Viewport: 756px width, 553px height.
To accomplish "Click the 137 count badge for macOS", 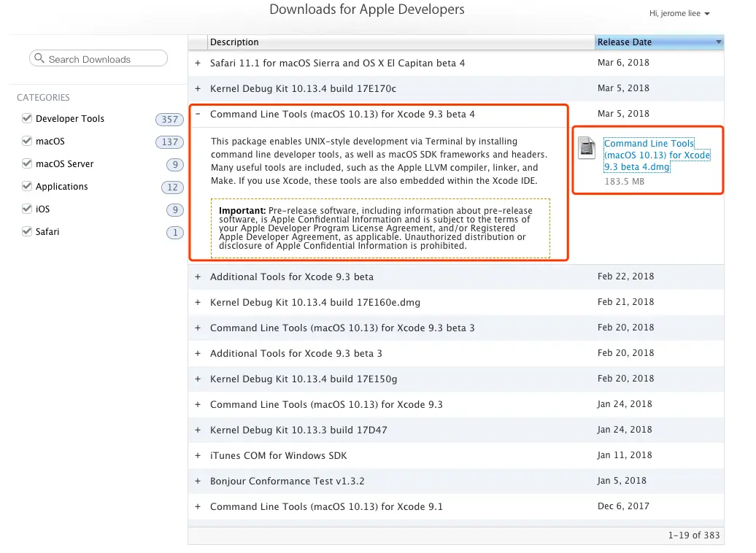I will point(170,142).
